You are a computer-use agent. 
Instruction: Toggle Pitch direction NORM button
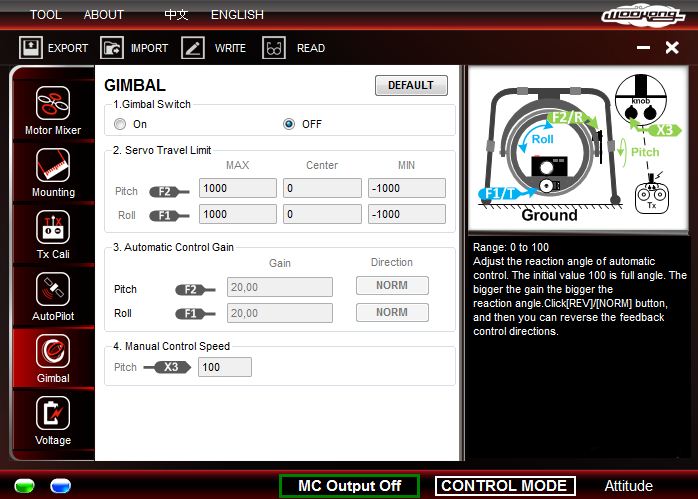392,286
